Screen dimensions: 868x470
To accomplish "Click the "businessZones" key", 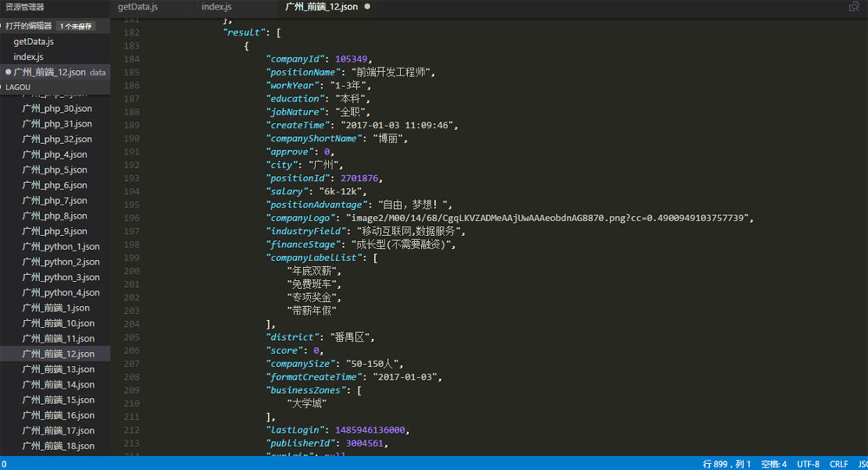I will coord(306,390).
